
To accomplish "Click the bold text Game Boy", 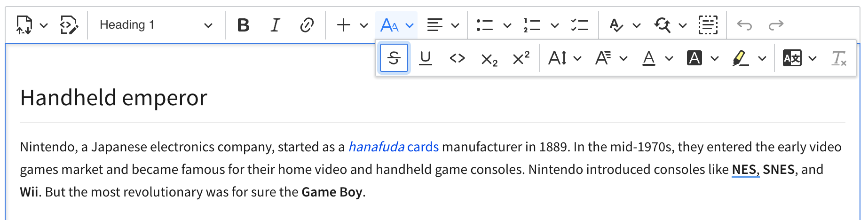I will click(x=332, y=192).
